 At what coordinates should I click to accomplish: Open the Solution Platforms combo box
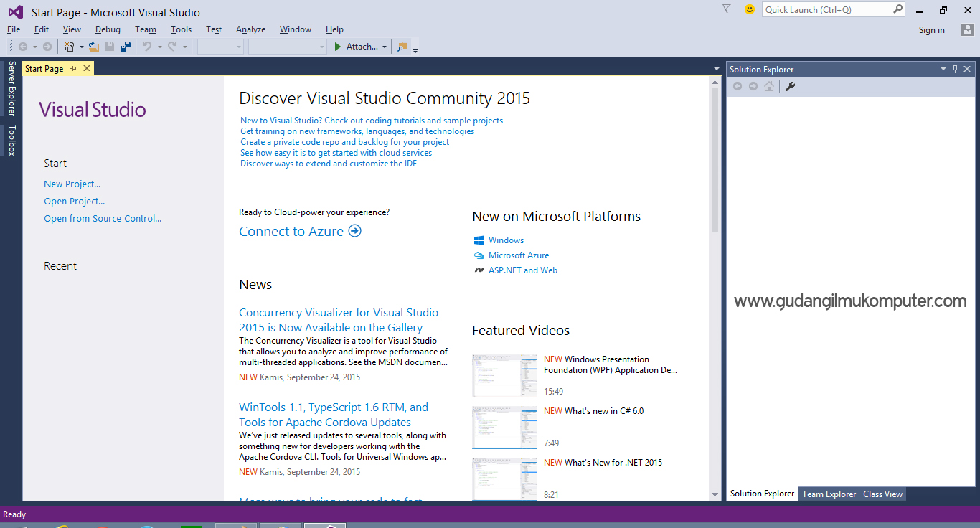pos(288,47)
